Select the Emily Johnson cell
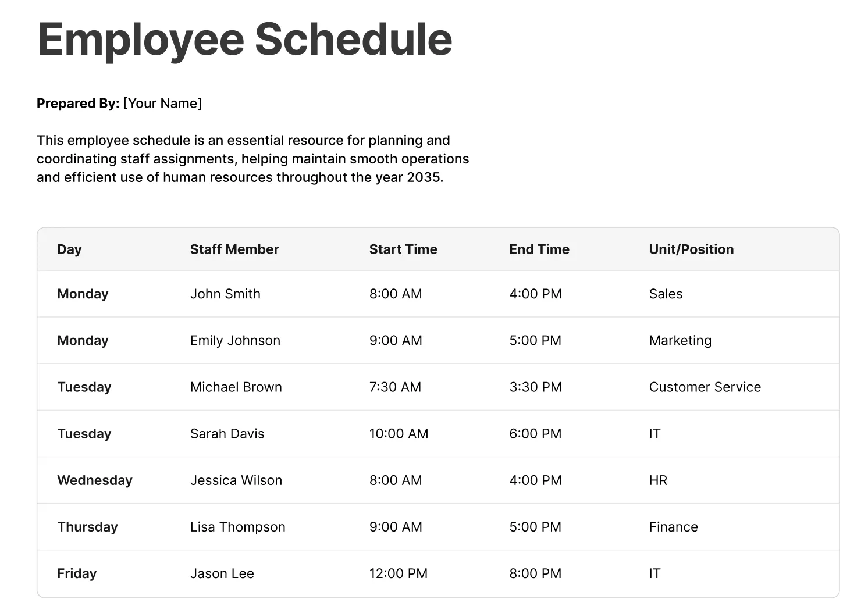This screenshot has width=868, height=599. pos(235,341)
